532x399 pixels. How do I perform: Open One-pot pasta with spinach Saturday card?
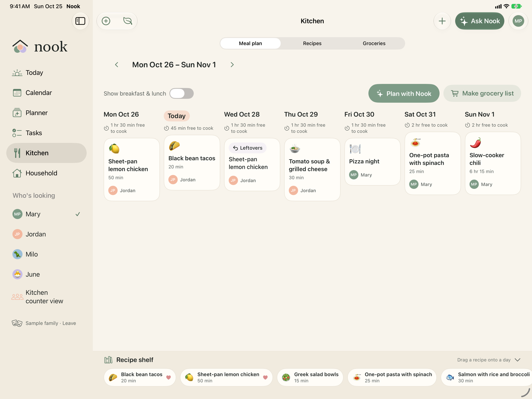[x=433, y=163]
